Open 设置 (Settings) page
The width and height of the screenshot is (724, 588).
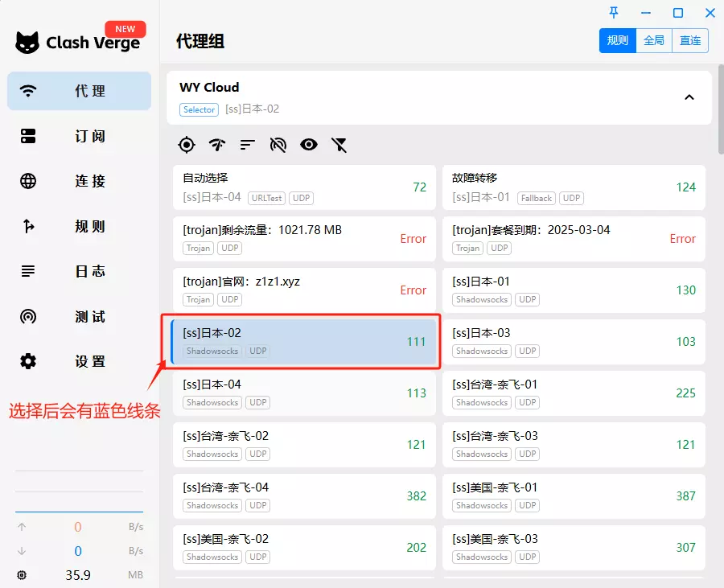[x=80, y=361]
